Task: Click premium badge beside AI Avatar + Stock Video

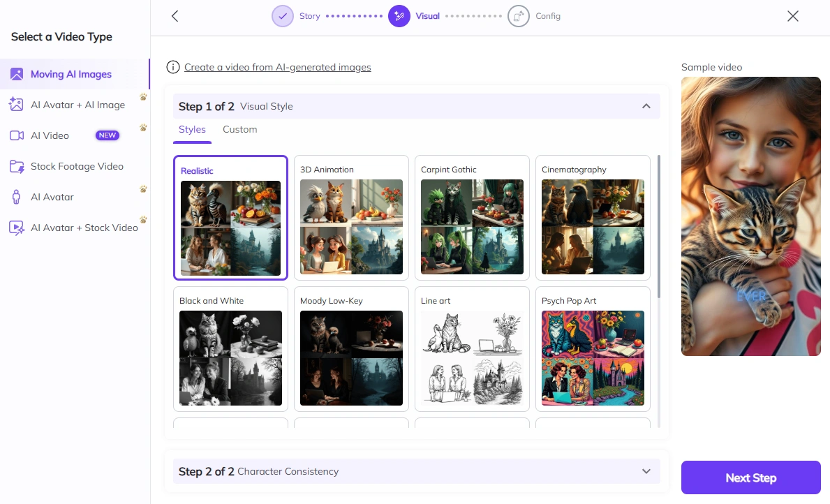Action: point(143,220)
